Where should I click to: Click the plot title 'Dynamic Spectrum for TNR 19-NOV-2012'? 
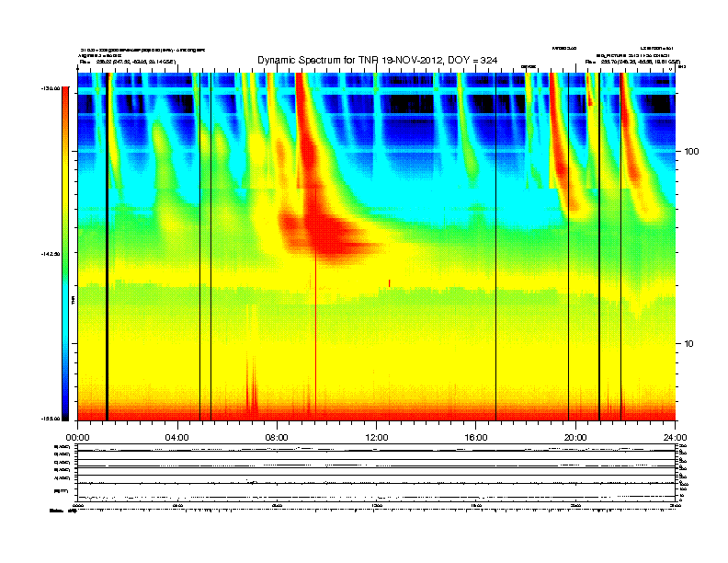pos(377,60)
